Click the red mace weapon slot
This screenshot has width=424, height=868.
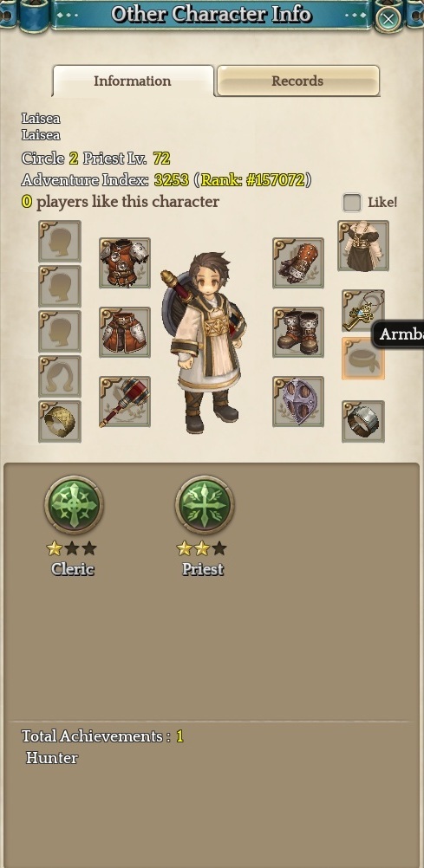point(125,401)
